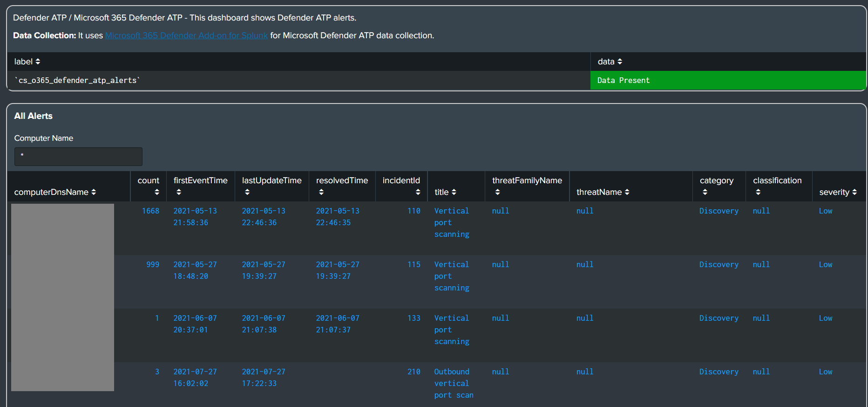The image size is (868, 407).
Task: Click Vertical port scanning title for incident 110
Action: [x=452, y=222]
